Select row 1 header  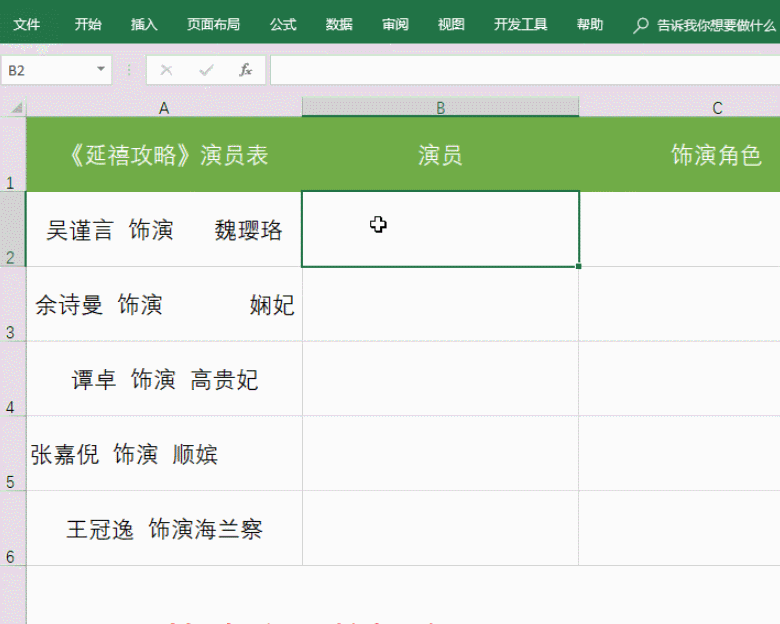(13, 154)
